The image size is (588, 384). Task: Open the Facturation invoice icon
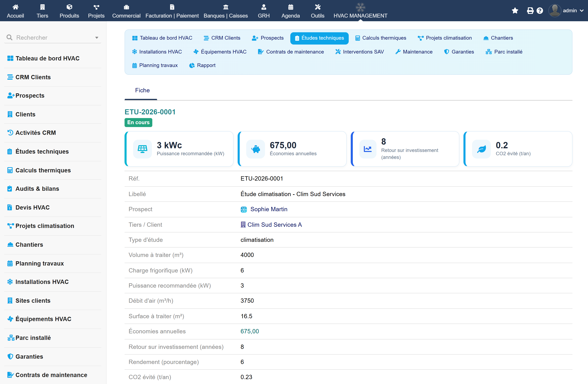tap(172, 7)
